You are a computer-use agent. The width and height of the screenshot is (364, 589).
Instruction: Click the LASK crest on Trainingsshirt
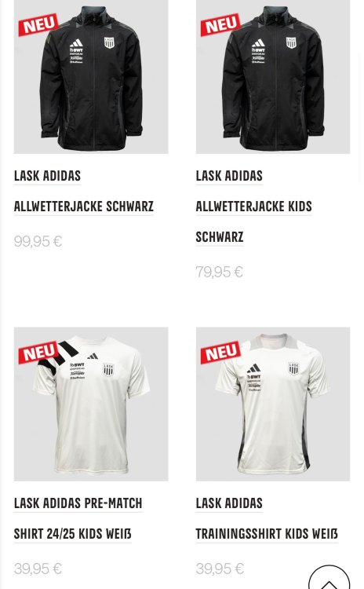pos(293,368)
